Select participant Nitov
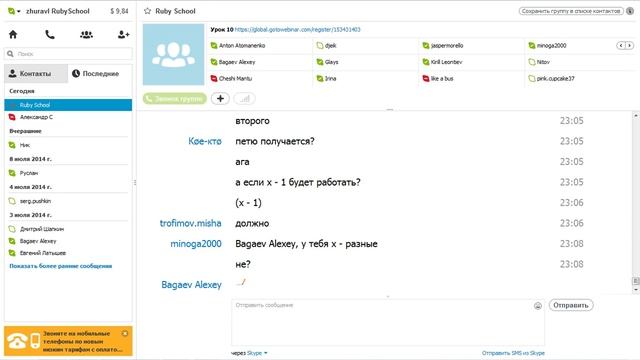 coord(539,62)
